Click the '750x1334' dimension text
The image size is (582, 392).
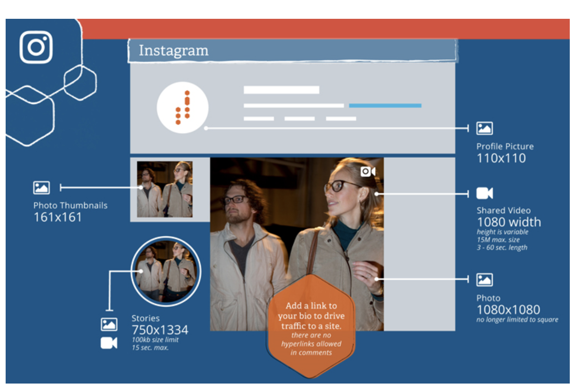coord(160,329)
